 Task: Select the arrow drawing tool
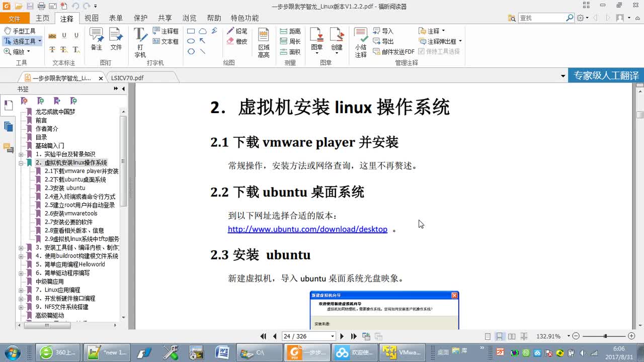[202, 41]
